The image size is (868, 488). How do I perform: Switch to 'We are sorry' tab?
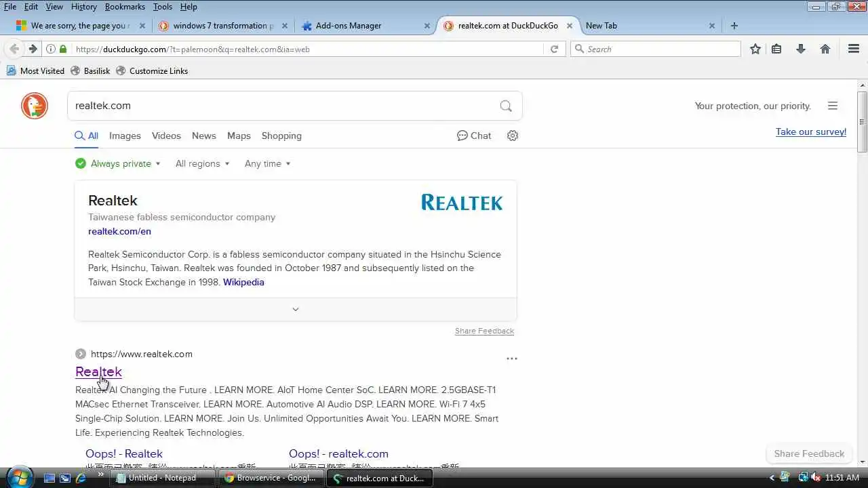(x=79, y=26)
